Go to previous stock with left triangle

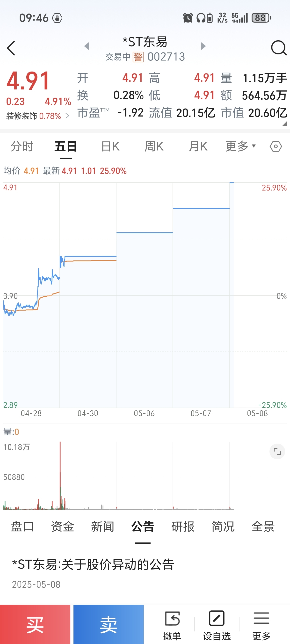(x=87, y=46)
